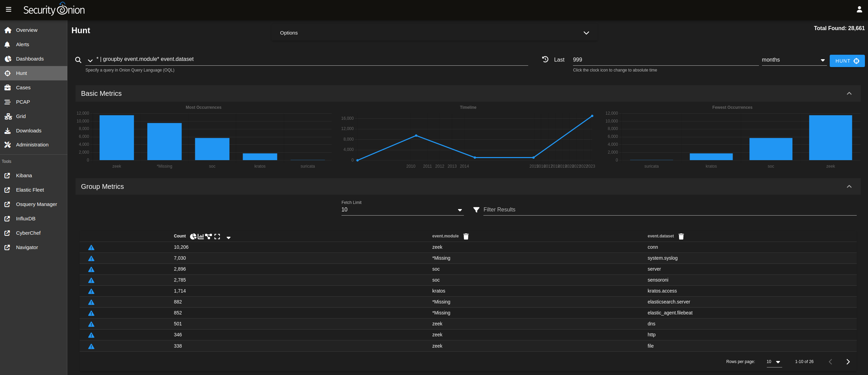The width and height of the screenshot is (868, 375).
Task: Switch Count visualization to bar chart
Action: [201, 236]
